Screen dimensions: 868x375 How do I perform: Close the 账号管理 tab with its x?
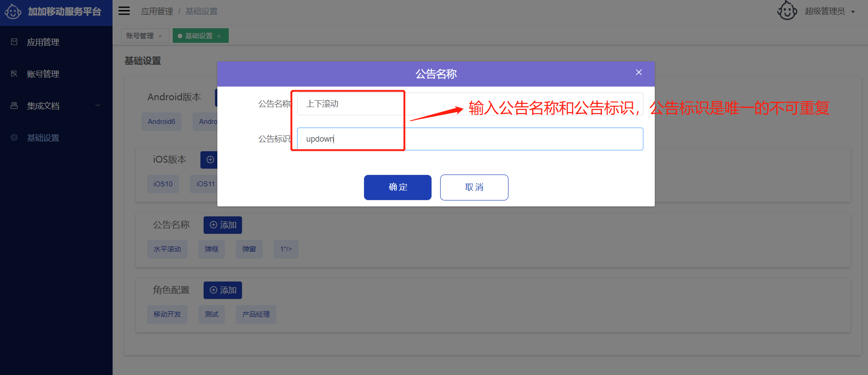pos(160,36)
